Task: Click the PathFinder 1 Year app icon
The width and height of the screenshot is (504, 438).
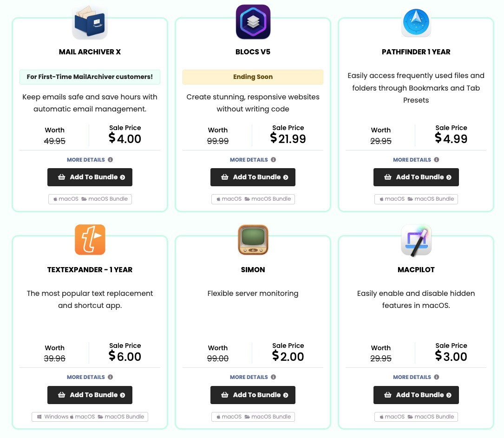Action: click(416, 21)
